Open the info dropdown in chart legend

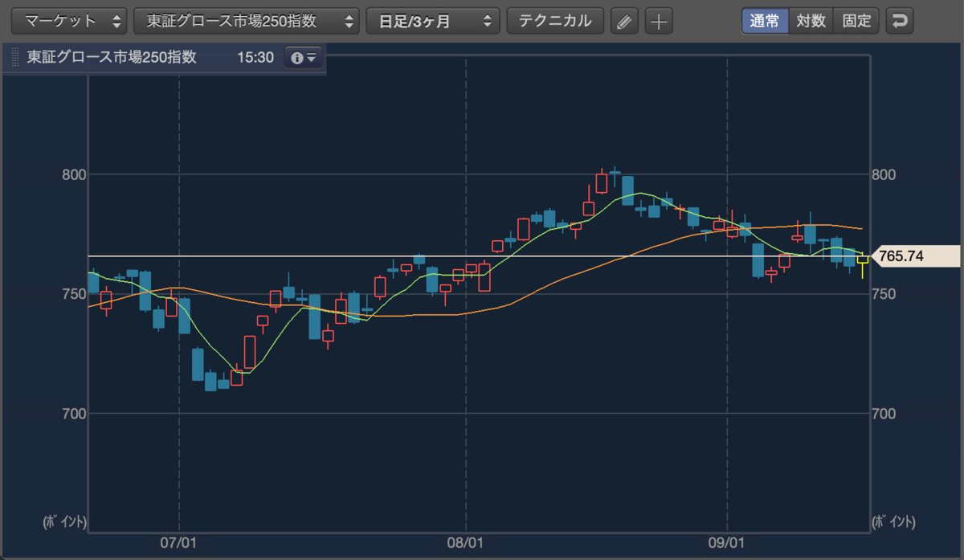click(x=304, y=58)
